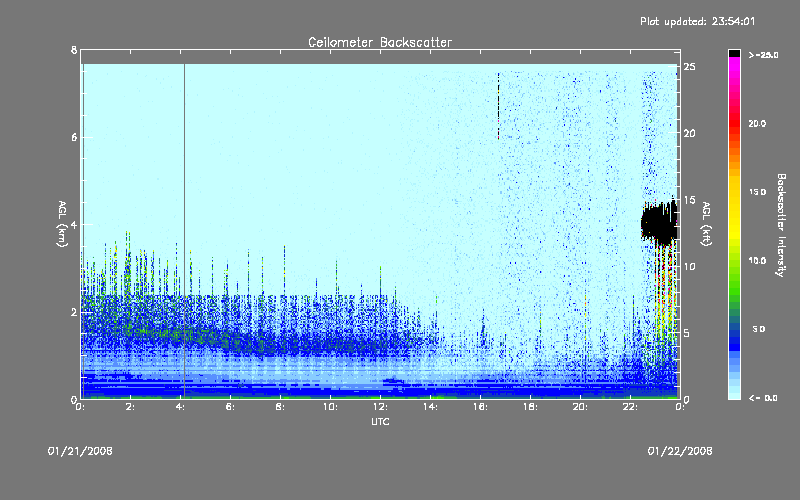Click the '6' tick label on the km axis
Viewport: 800px width, 500px height.
coord(74,137)
